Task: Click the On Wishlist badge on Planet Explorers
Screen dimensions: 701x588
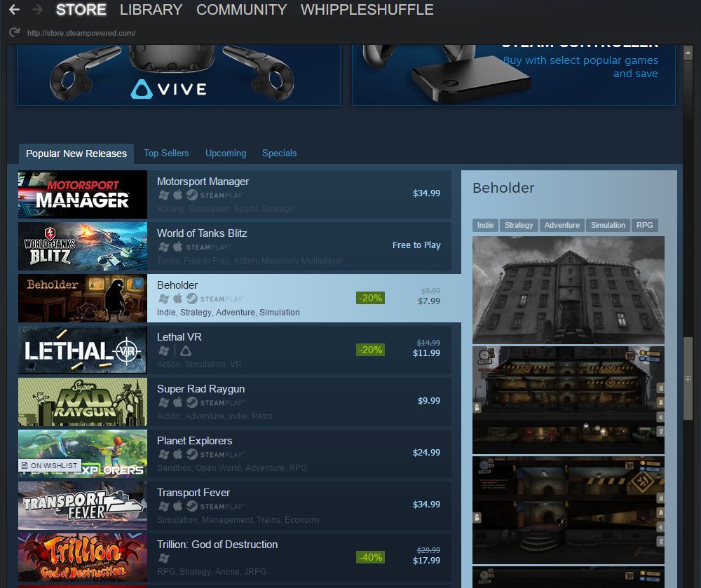Action: tap(50, 465)
